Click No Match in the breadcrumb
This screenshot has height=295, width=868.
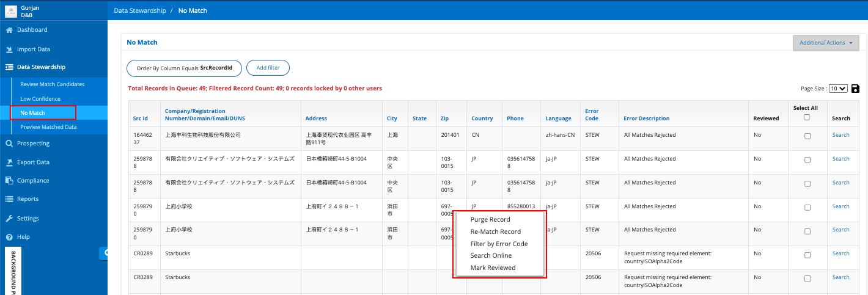point(193,11)
